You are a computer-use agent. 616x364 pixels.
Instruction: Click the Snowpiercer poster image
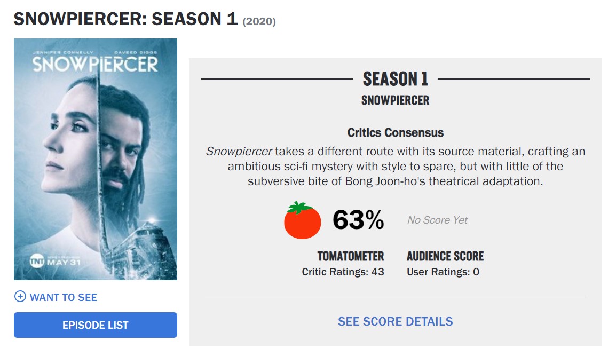[x=96, y=159]
